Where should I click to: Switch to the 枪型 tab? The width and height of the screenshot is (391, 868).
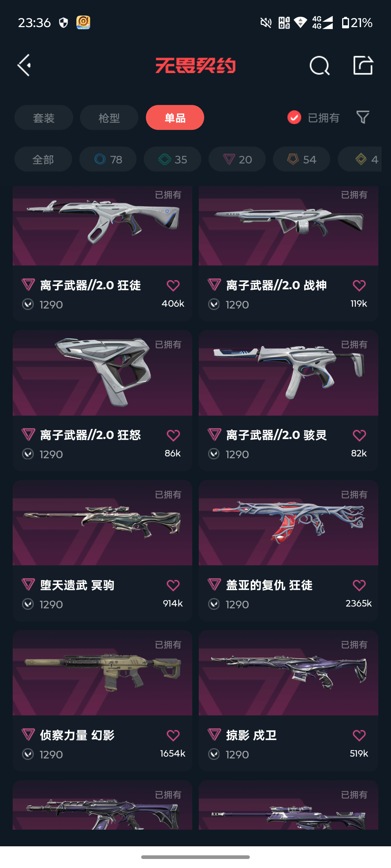109,118
